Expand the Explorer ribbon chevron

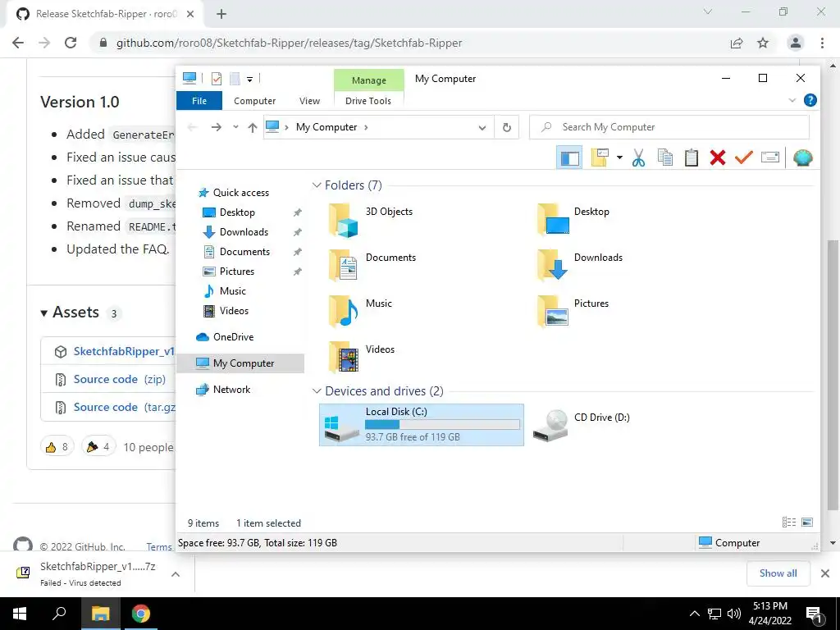(x=792, y=100)
